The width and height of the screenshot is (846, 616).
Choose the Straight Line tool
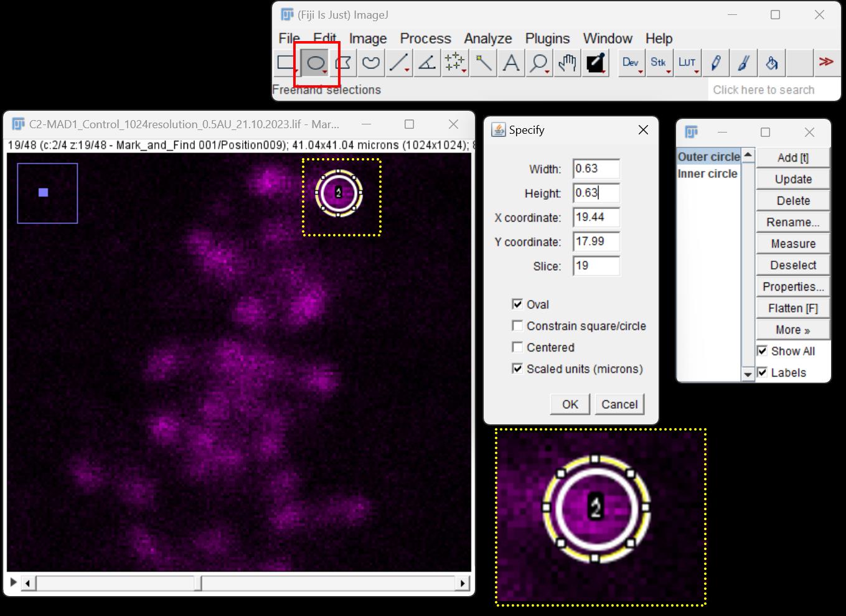click(x=398, y=63)
